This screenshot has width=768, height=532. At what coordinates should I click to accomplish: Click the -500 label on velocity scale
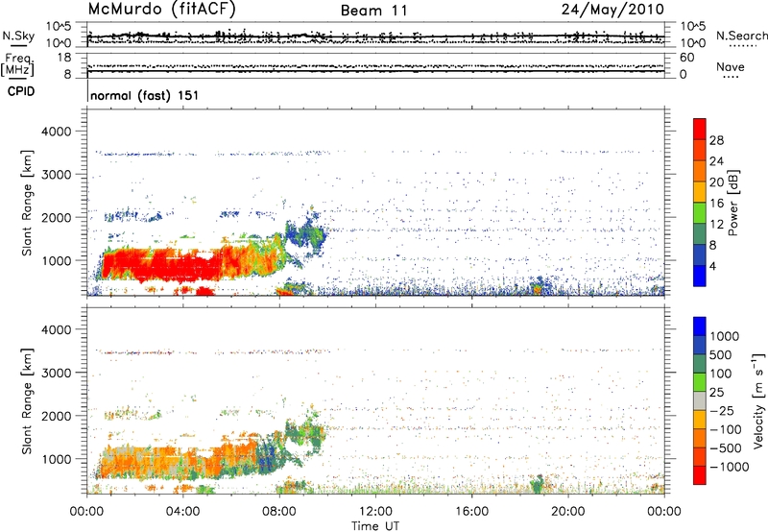726,448
